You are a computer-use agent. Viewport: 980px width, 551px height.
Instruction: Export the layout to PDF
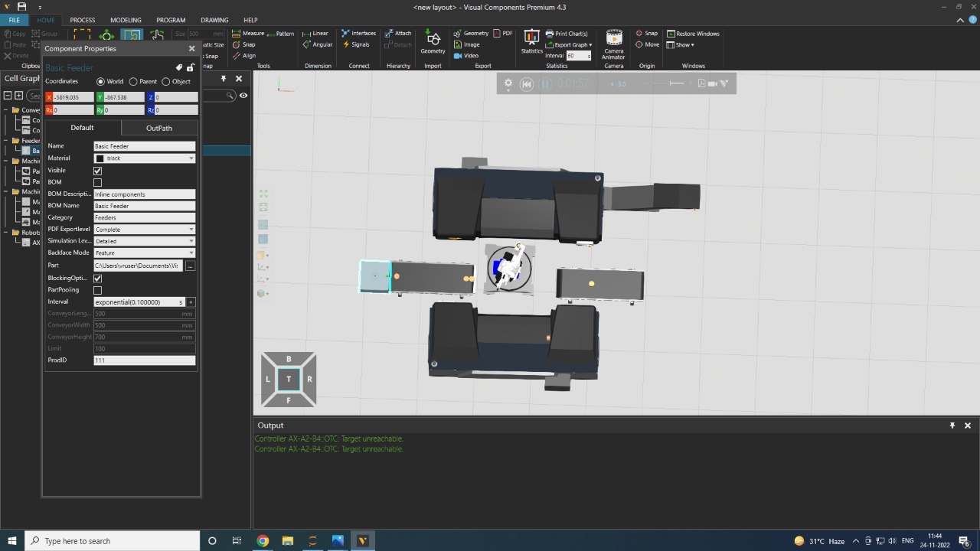click(503, 34)
